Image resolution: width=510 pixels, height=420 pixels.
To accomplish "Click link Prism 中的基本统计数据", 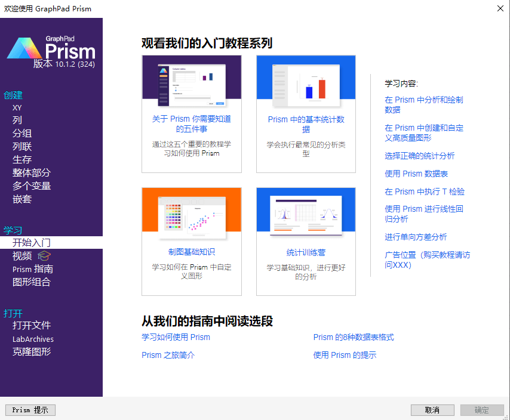I will click(306, 125).
